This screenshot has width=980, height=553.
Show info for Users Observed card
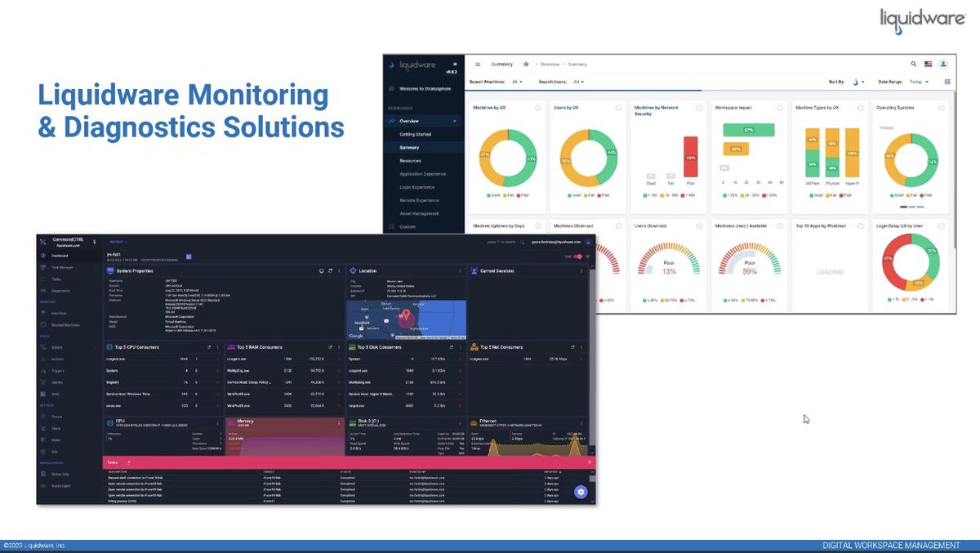698,225
